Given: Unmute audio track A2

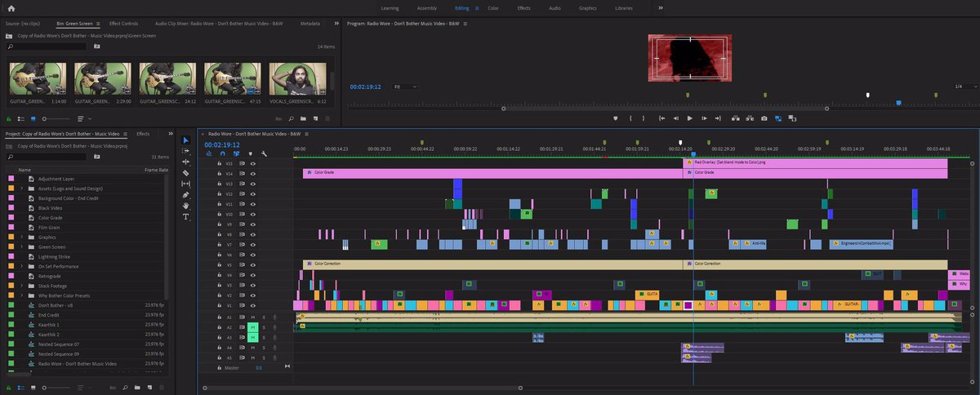Looking at the screenshot, I should (253, 327).
